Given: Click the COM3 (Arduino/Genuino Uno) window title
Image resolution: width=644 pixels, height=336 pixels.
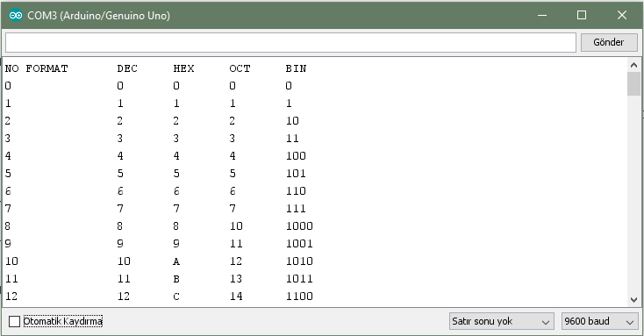Looking at the screenshot, I should coord(98,16).
